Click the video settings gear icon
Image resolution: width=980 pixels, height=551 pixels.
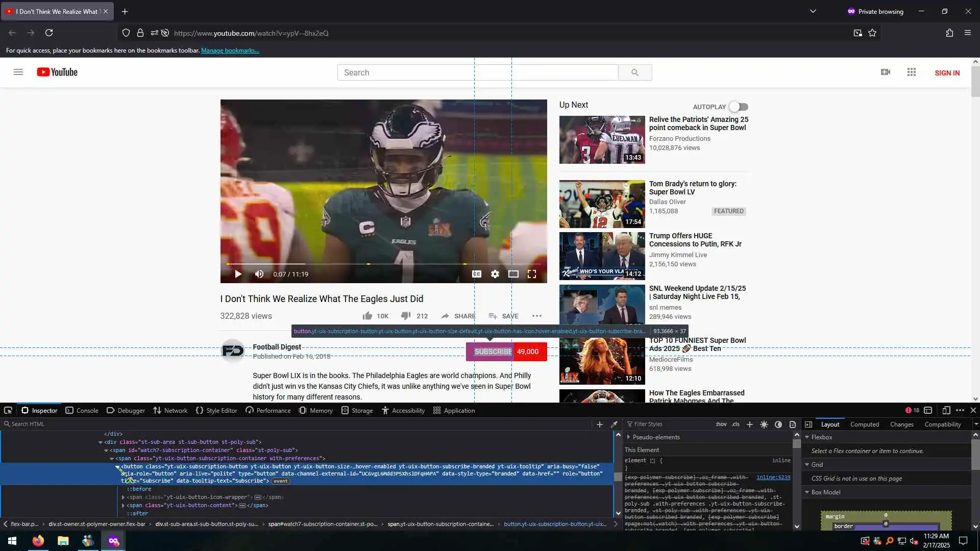[495, 274]
